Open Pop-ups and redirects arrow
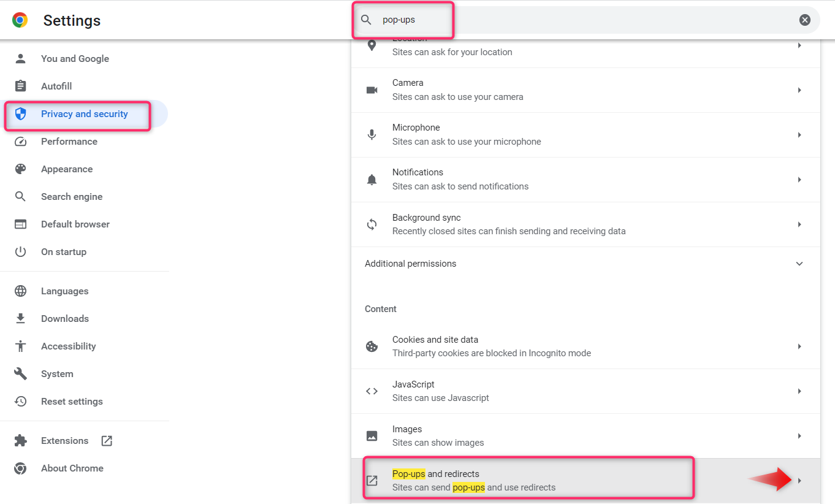Image resolution: width=835 pixels, height=504 pixels. [x=799, y=481]
